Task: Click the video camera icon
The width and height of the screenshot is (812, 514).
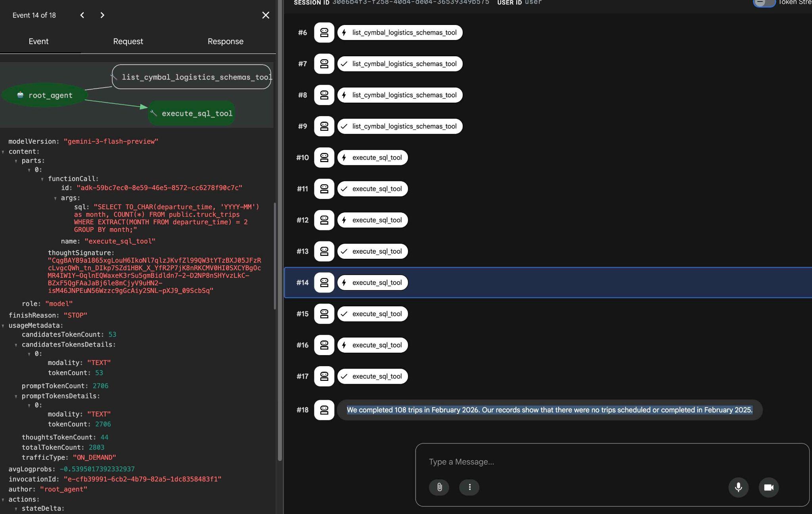Action: pyautogui.click(x=768, y=487)
